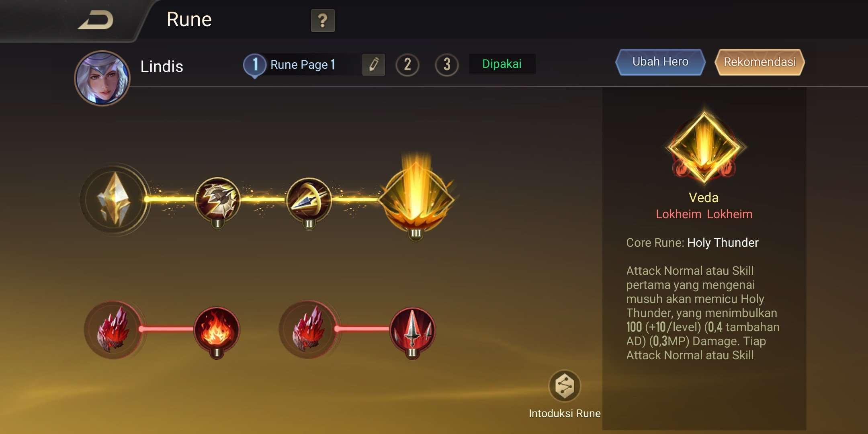This screenshot has height=434, width=868.
Task: Select the first red Lokheim crystal branch
Action: [114, 330]
